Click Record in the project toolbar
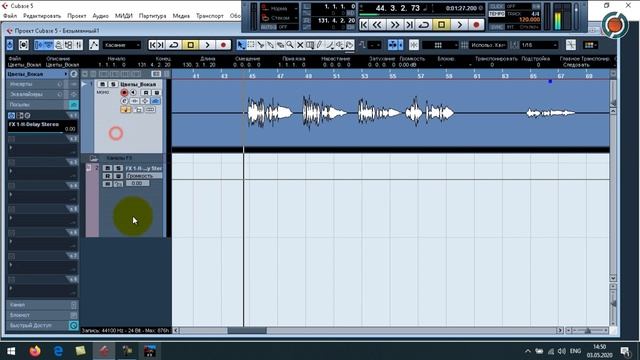 [223, 45]
